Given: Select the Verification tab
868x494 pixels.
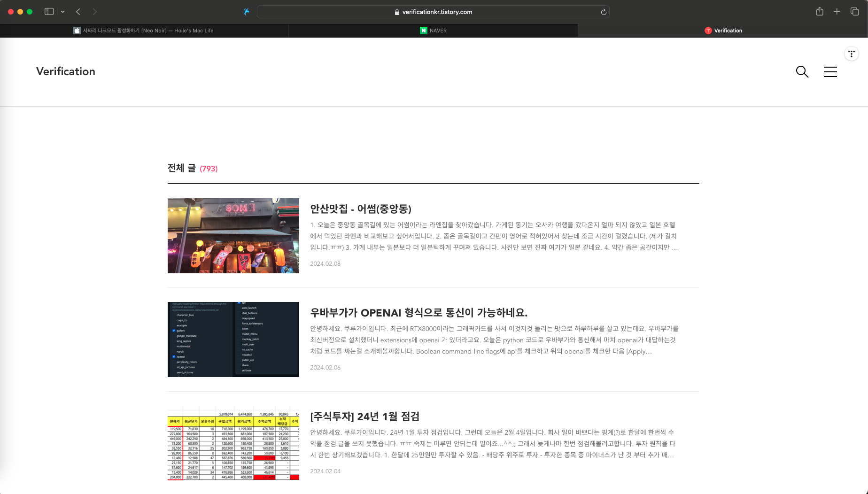Looking at the screenshot, I should (723, 31).
